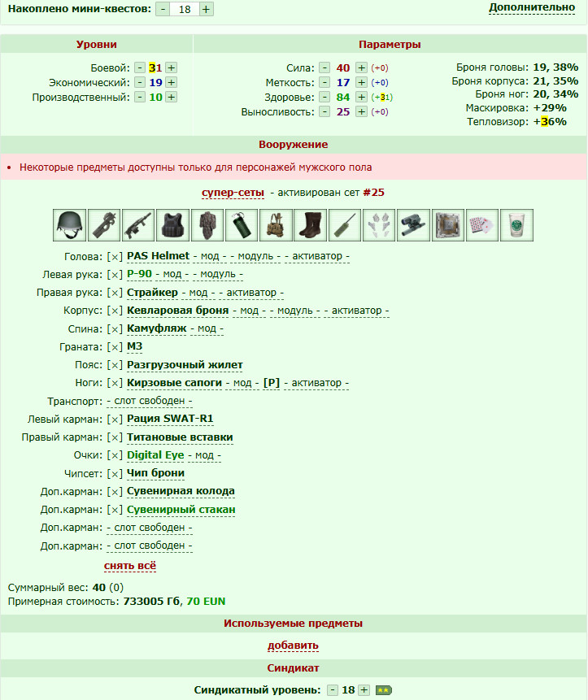Open the Камуфляж мод selector
The image size is (588, 700).
pyautogui.click(x=207, y=329)
